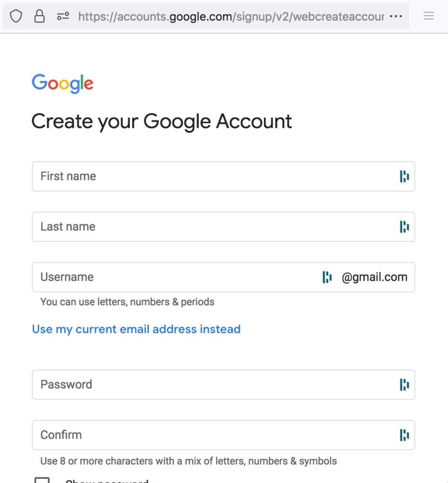Image resolution: width=448 pixels, height=483 pixels.
Task: Click the tracking protection shield icon
Action: click(x=16, y=17)
